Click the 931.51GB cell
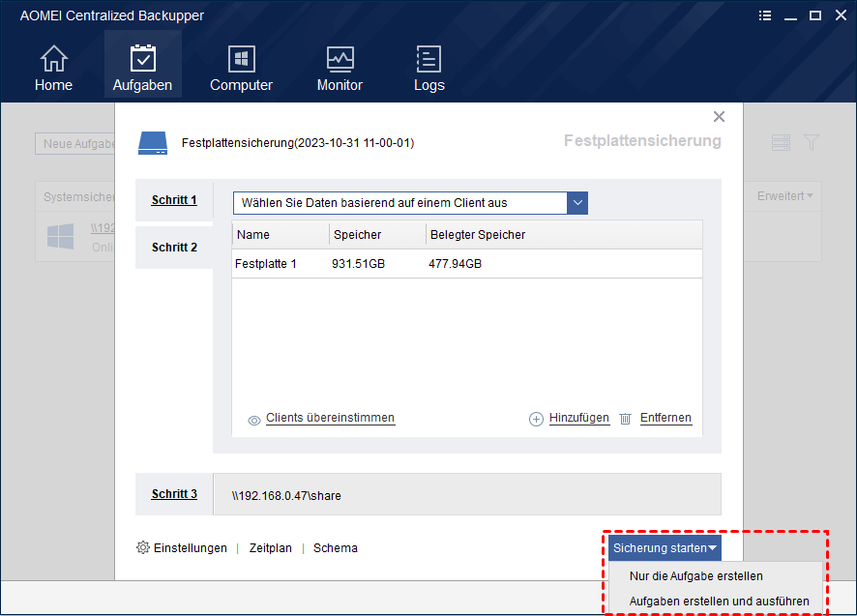The image size is (857, 616). pos(358,263)
